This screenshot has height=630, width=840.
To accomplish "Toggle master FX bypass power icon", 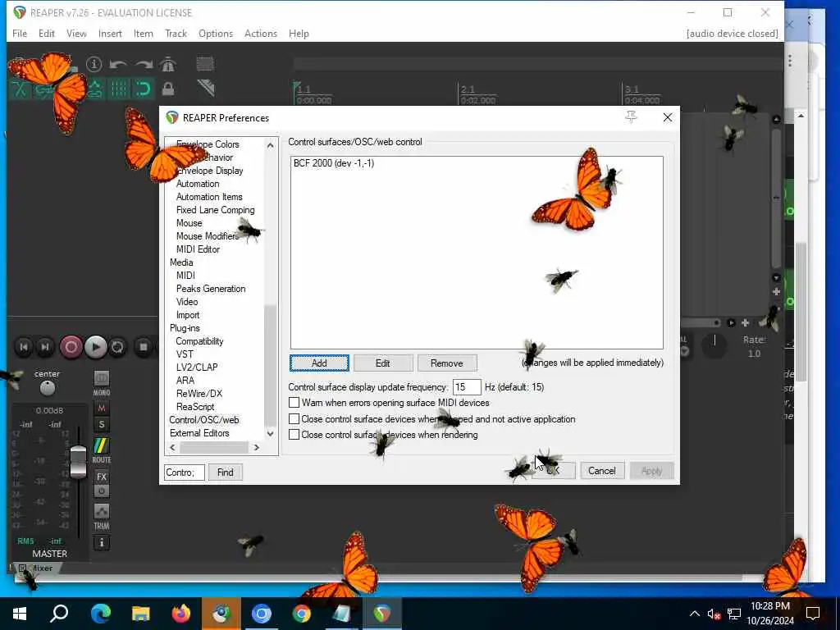I will click(101, 491).
